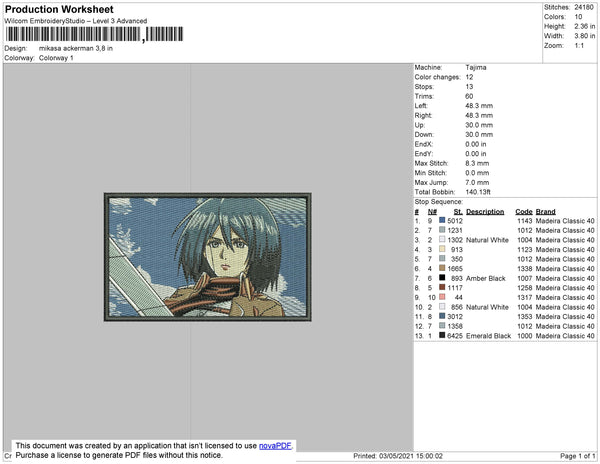Click the 'Code' column header
Image resolution: width=600 pixels, height=464 pixels.
coord(524,212)
